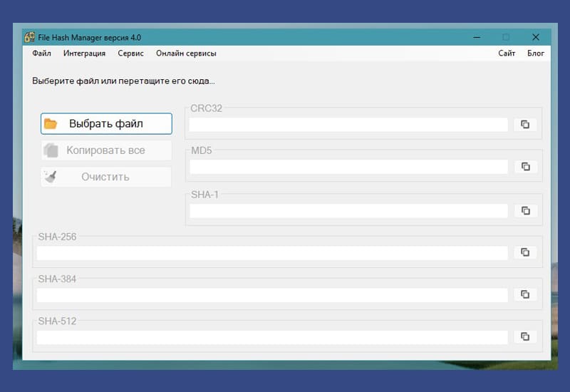The image size is (570, 392).
Task: Click inside the MD5 hash field
Action: [348, 167]
